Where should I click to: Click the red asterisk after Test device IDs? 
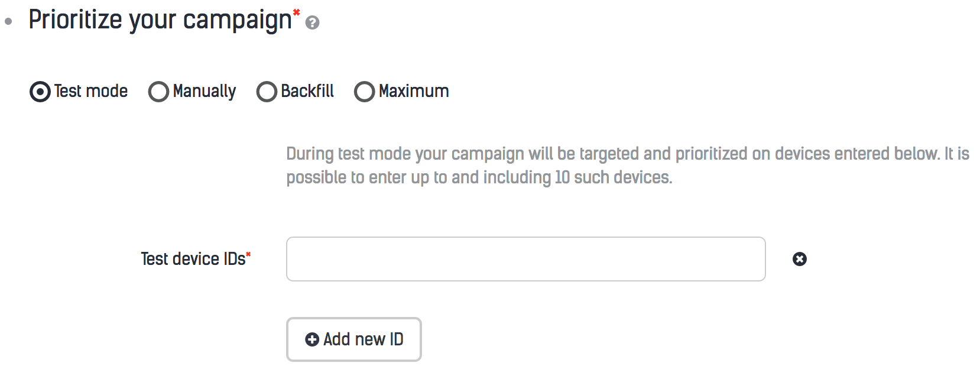(248, 254)
